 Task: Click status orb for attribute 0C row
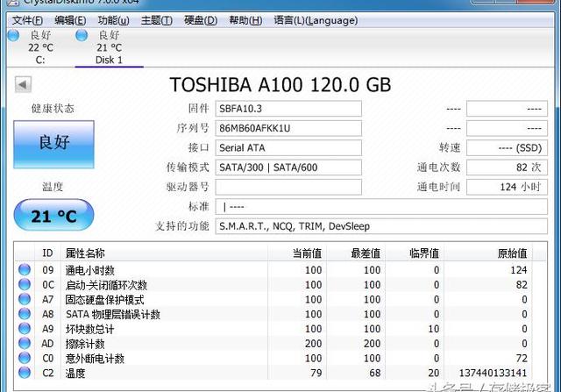click(x=25, y=285)
